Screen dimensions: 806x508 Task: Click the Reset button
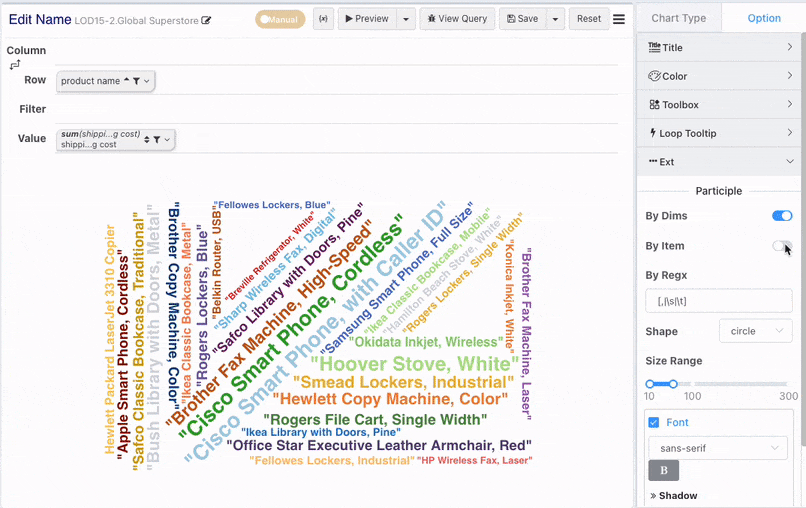[x=589, y=19]
